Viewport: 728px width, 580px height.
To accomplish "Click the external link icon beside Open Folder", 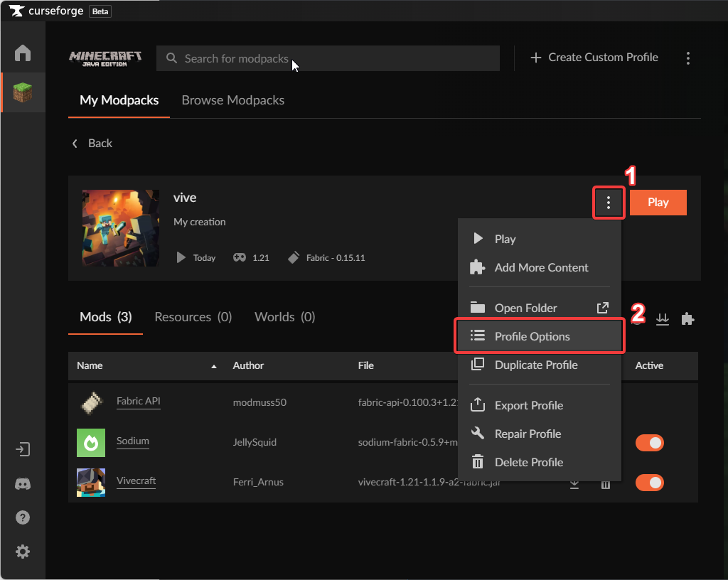I will 603,308.
